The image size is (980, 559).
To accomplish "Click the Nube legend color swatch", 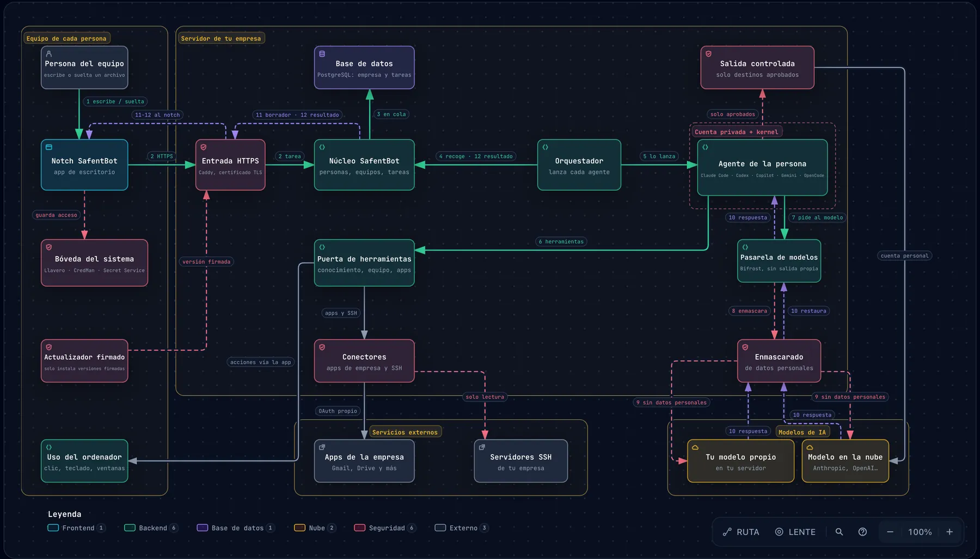I will (299, 528).
